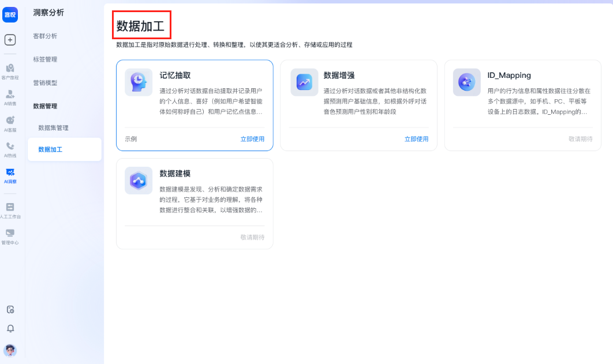Screen dimensions: 613x364
Task: Click the 言悦 logo icon
Action: pyautogui.click(x=10, y=14)
